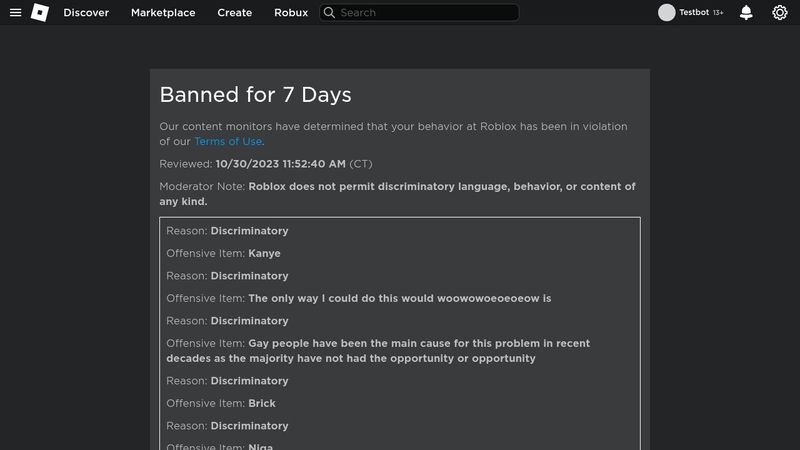Open the Robux page
800x450 pixels.
tap(291, 12)
